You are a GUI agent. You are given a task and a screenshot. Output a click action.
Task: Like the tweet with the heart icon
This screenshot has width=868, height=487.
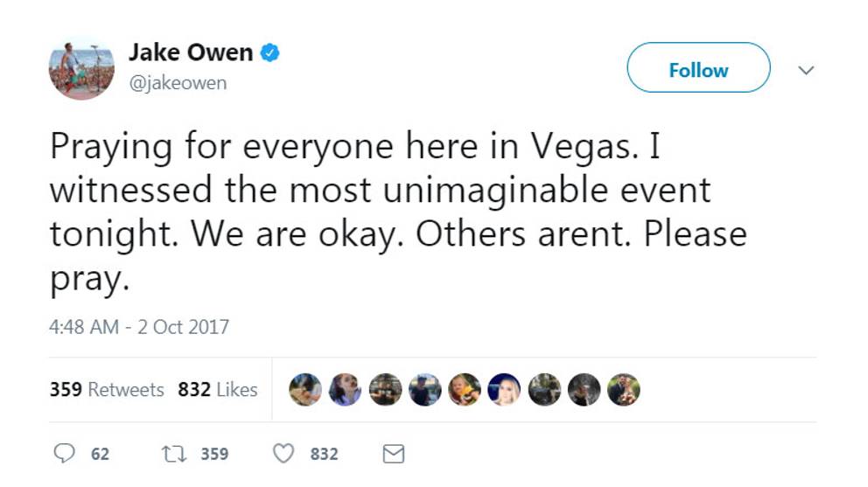point(283,454)
